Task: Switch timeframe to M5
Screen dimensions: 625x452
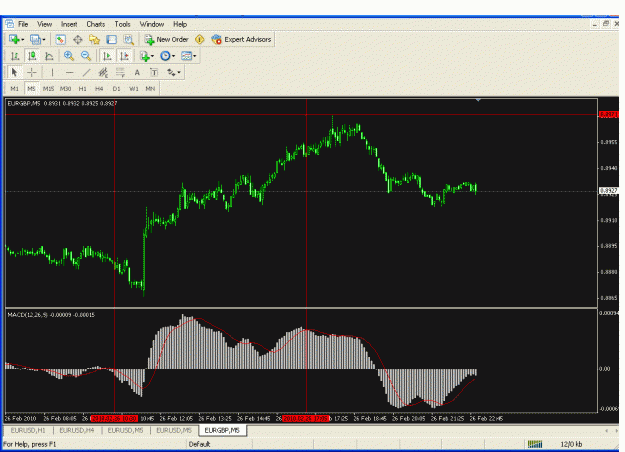Action: pos(31,88)
